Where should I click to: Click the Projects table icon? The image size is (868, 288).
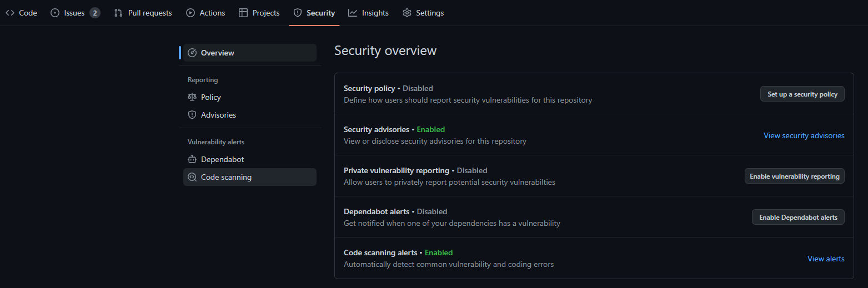[243, 13]
